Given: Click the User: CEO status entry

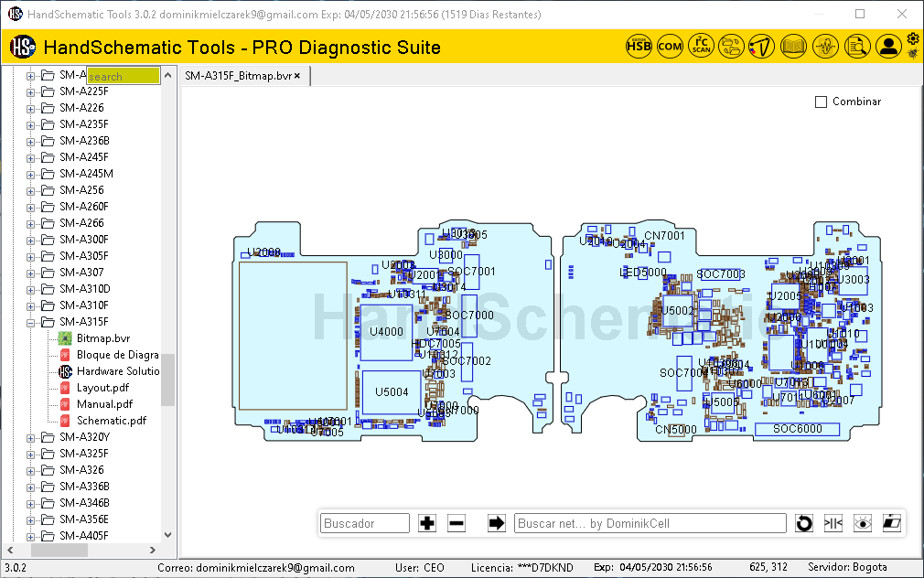Looking at the screenshot, I should coord(420,568).
